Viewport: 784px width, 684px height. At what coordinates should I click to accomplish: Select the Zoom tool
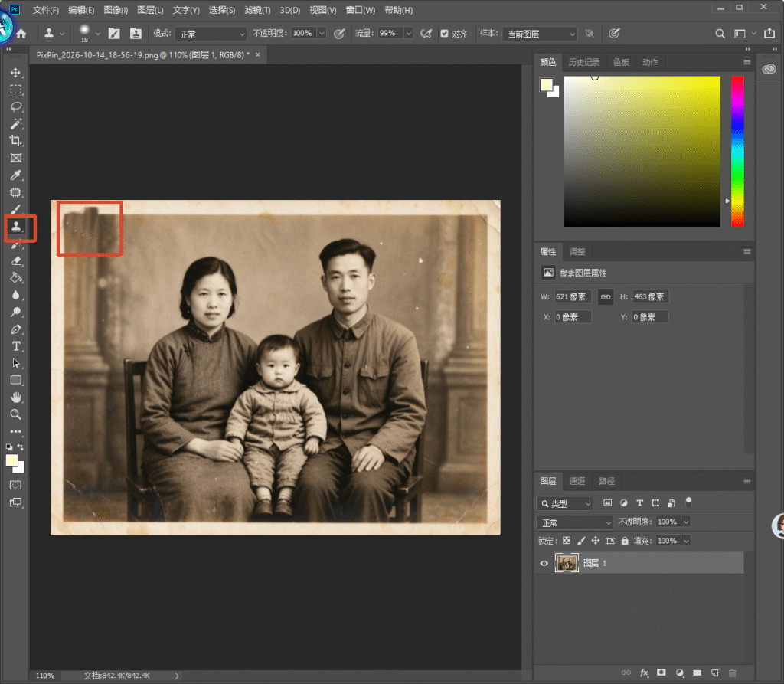pyautogui.click(x=16, y=414)
